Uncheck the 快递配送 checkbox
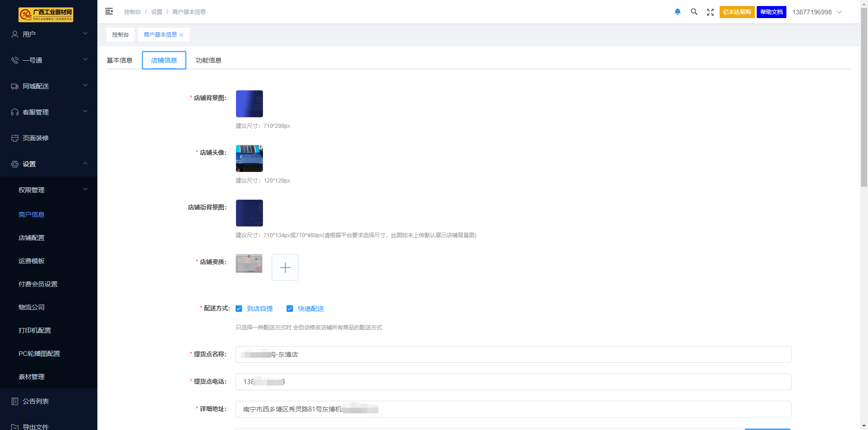868x430 pixels. tap(290, 309)
